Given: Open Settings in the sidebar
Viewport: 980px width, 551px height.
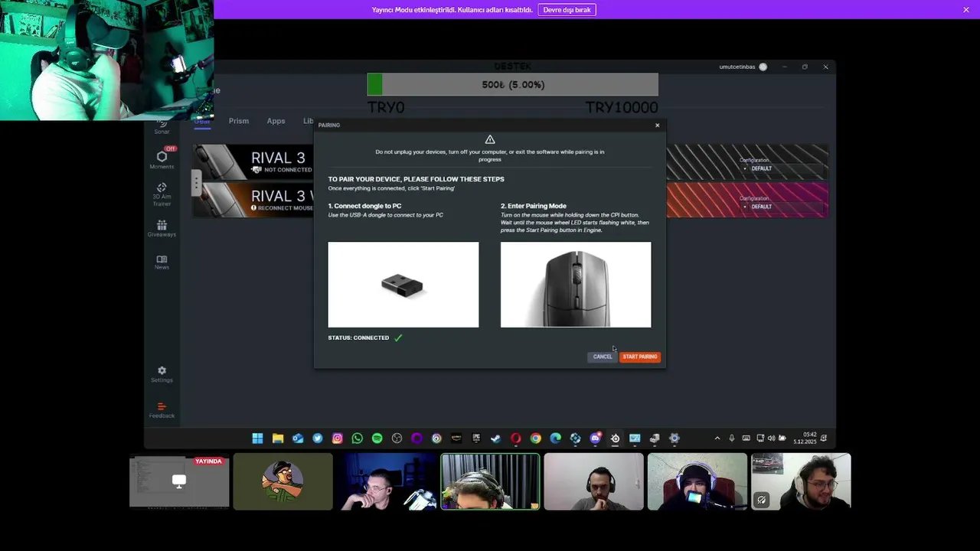Looking at the screenshot, I should click(162, 374).
